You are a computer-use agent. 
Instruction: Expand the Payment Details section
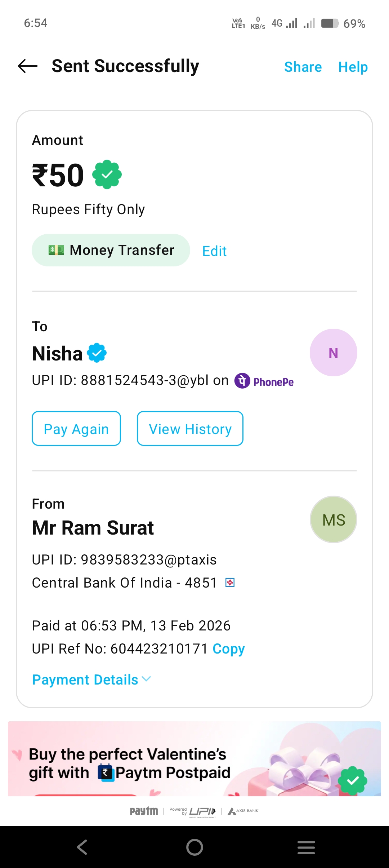[x=91, y=679]
